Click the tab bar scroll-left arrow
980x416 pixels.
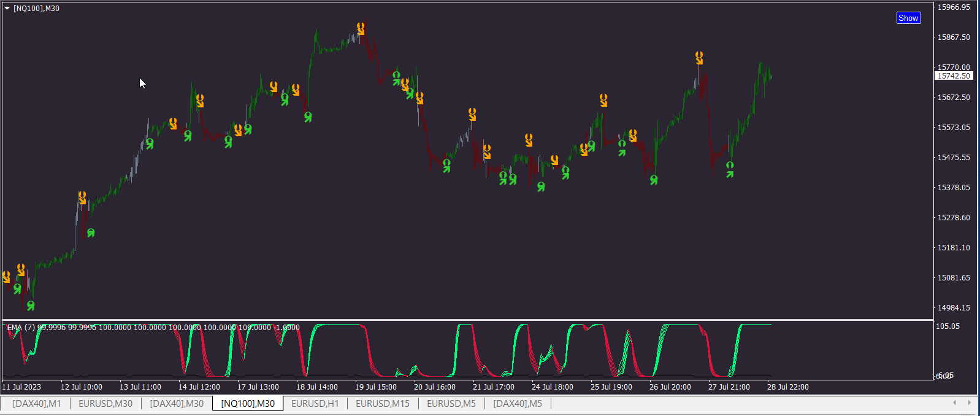tap(954, 403)
